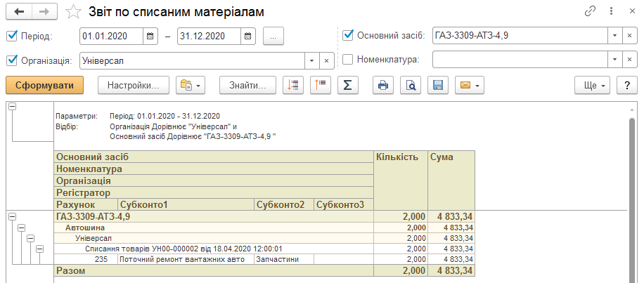Click the Універсал organization input field

coord(192,60)
